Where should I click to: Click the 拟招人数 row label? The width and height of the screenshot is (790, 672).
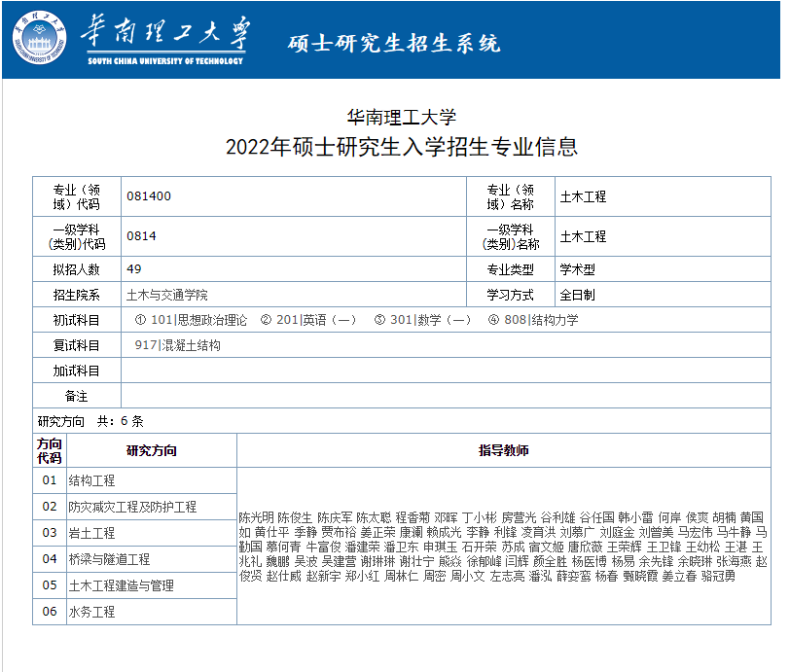tap(77, 269)
